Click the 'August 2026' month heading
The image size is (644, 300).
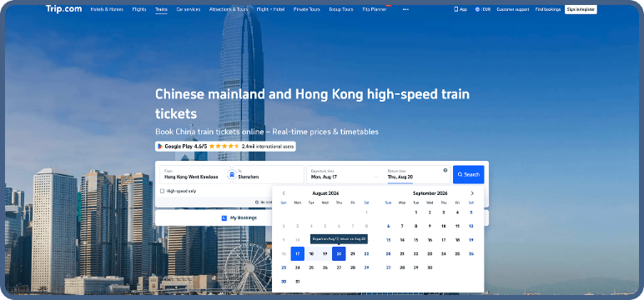tap(325, 193)
